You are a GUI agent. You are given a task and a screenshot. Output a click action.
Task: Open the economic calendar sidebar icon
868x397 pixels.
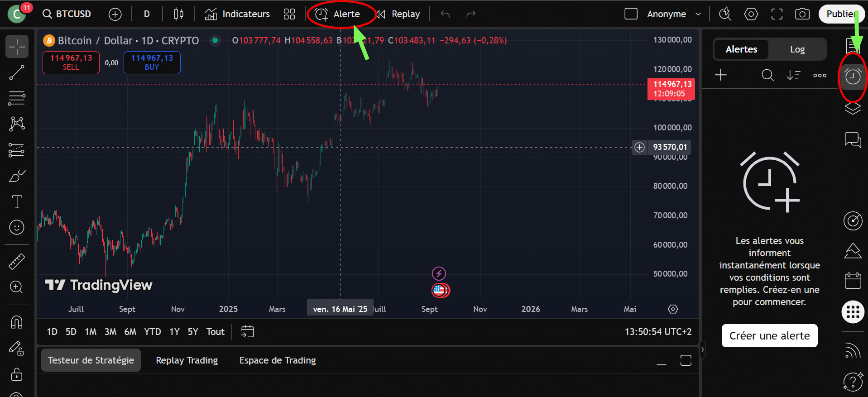853,281
